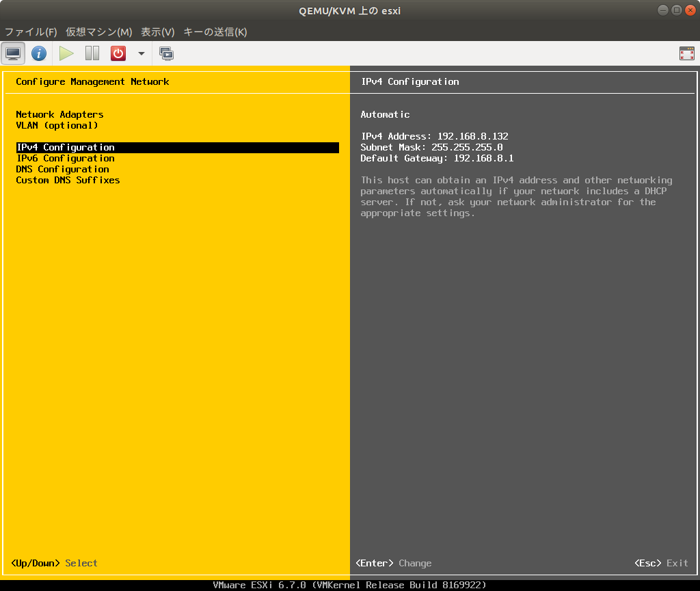Open the キーの送信(K) menu

[x=215, y=31]
